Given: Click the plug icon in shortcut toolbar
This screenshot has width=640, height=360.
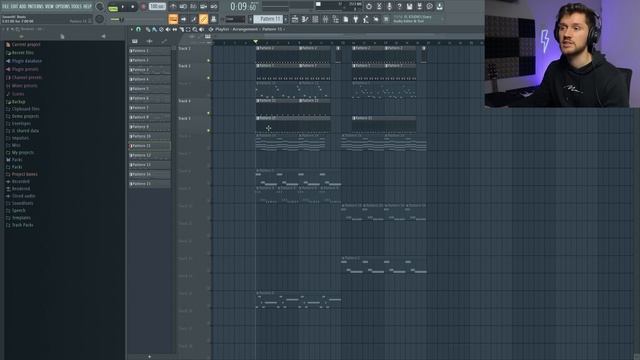Looking at the screenshot, I should pos(356,19).
